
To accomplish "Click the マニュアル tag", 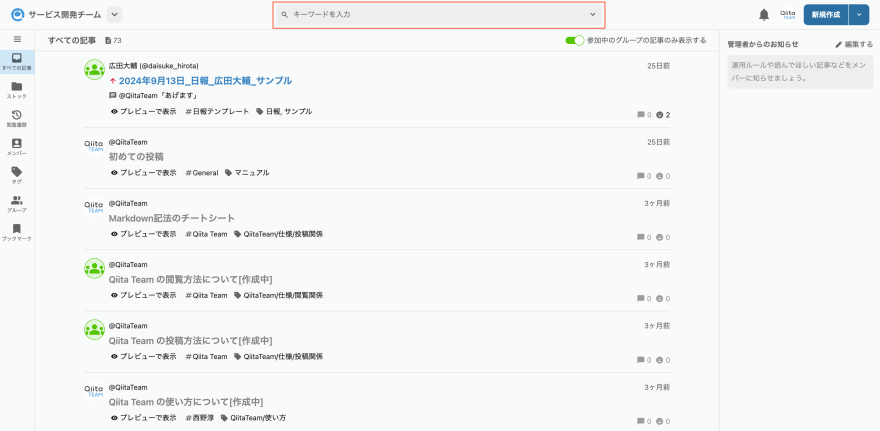I will point(247,173).
